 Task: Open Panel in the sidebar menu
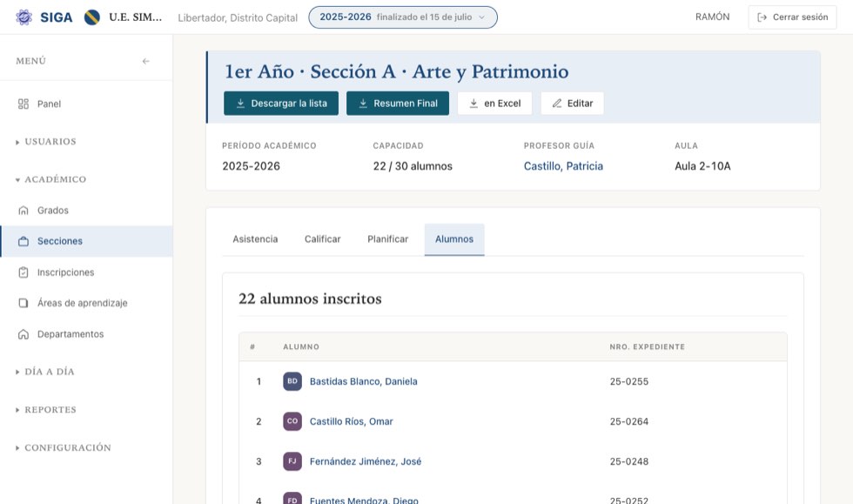click(x=86, y=104)
